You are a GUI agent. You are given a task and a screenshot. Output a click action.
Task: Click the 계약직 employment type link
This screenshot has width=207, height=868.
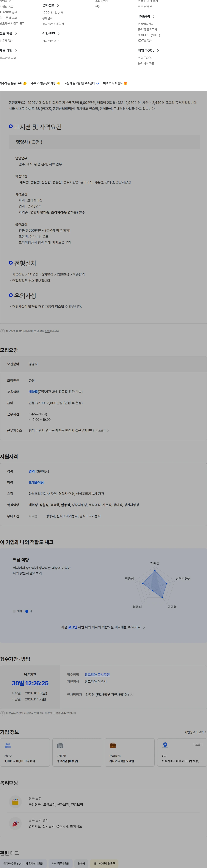point(33,392)
